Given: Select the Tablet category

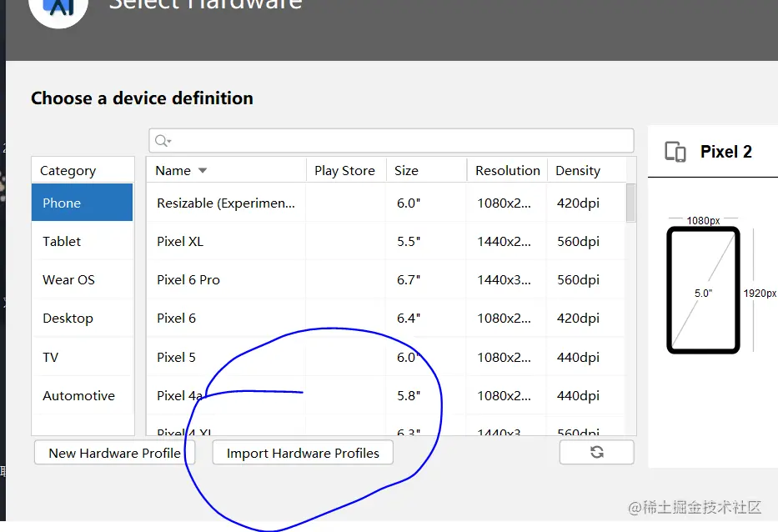Looking at the screenshot, I should point(83,241).
